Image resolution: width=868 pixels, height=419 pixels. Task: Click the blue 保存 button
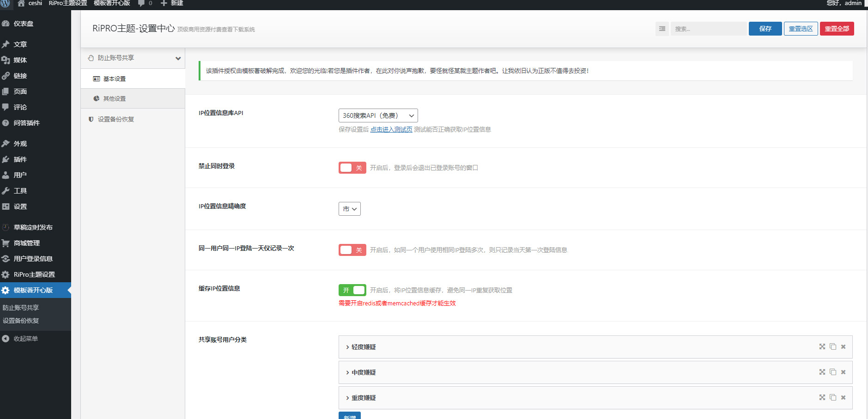(765, 29)
